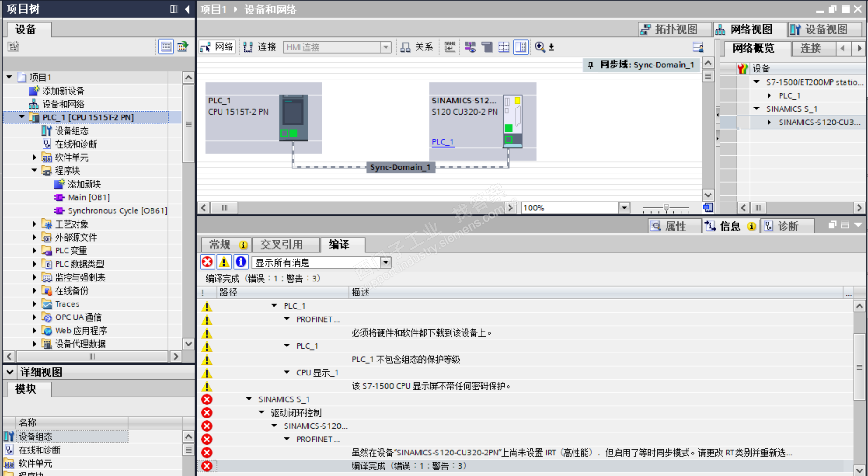Switch to the 网络概览 tab
The height and width of the screenshot is (476, 868).
tap(753, 48)
